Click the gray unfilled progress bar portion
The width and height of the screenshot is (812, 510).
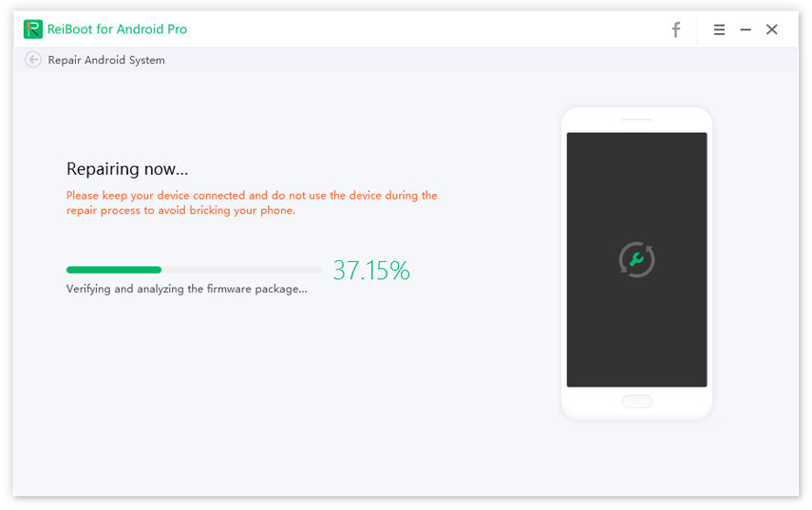click(242, 270)
